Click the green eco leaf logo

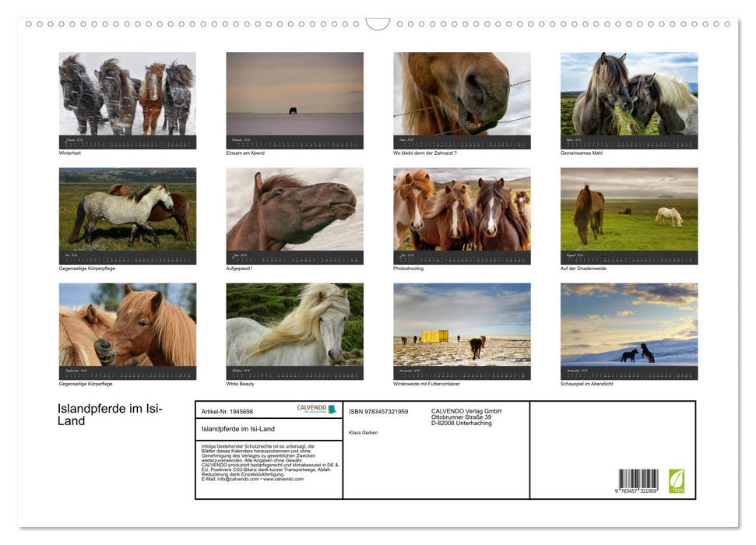click(x=677, y=480)
